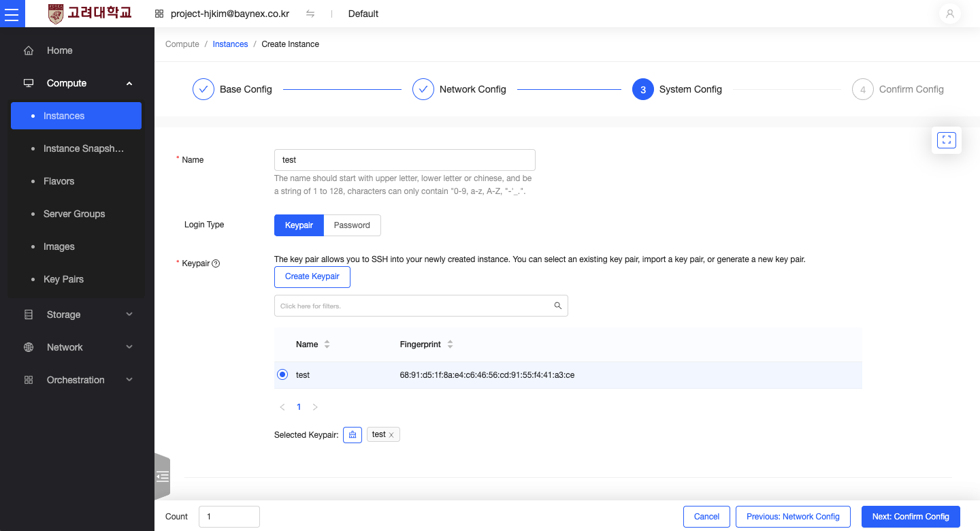Viewport: 980px width, 531px height.
Task: Collapse sidebar with the handle icon
Action: pos(162,477)
